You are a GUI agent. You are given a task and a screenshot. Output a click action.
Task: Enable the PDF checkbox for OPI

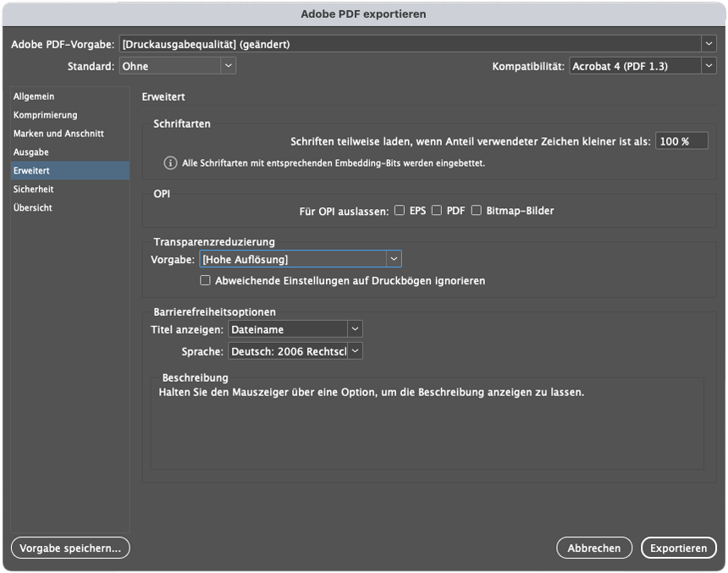click(437, 211)
